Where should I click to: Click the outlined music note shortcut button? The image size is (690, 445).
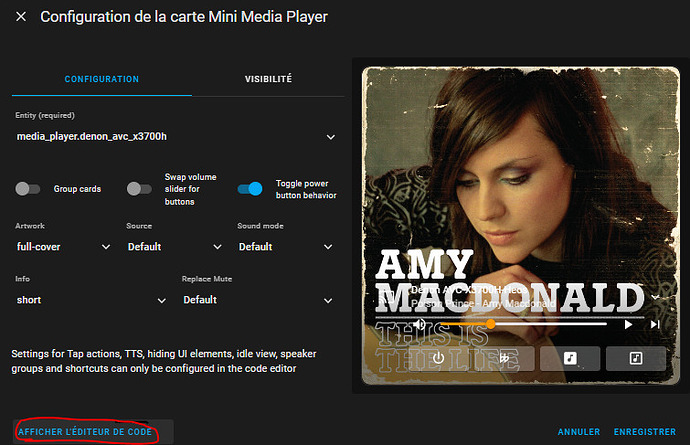click(x=636, y=358)
